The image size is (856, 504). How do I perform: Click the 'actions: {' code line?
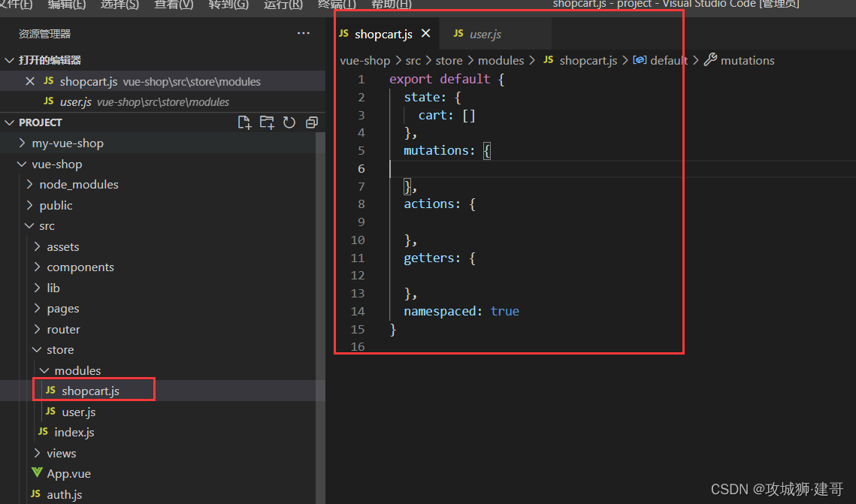point(440,204)
